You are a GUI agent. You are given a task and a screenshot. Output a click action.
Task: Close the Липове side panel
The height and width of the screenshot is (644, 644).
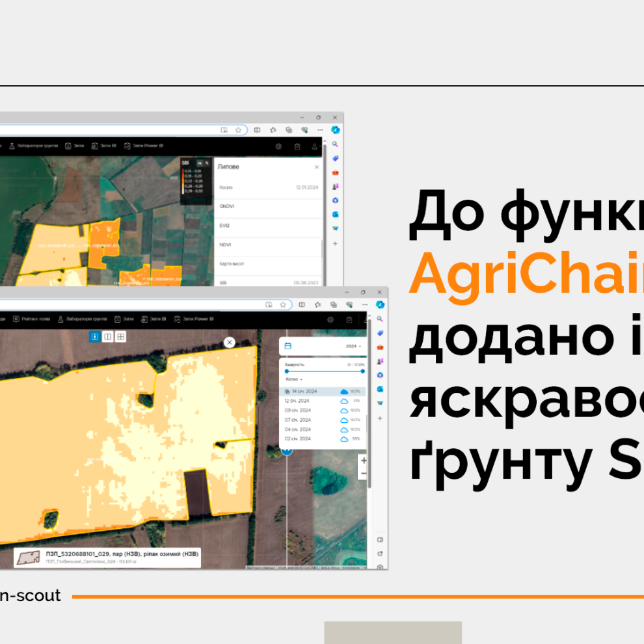(317, 167)
